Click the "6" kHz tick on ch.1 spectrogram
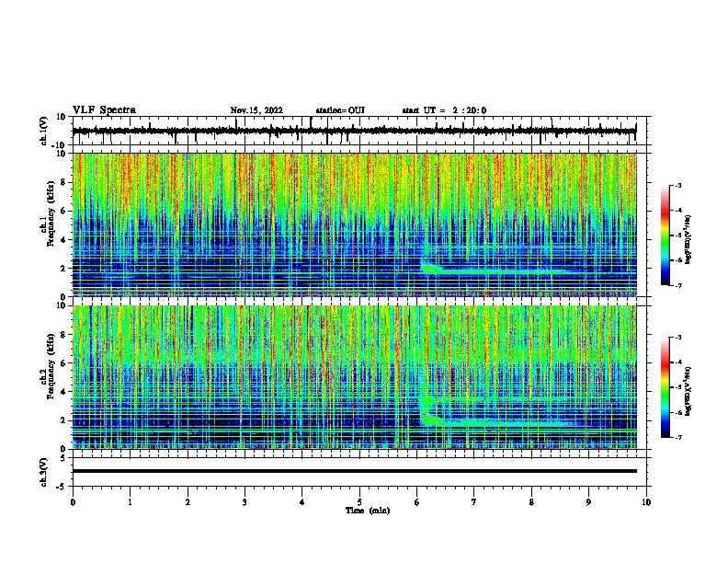The height and width of the screenshot is (563, 728). coord(63,211)
